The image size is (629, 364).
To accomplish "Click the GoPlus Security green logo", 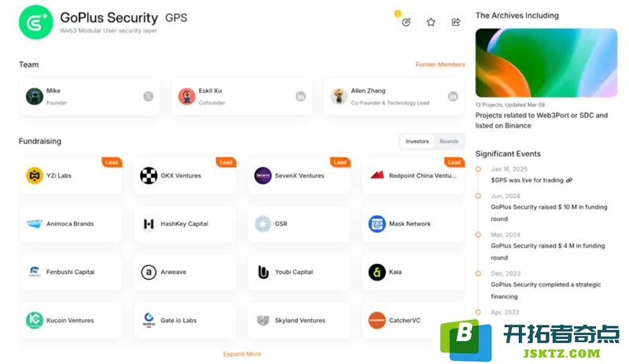I will point(35,22).
